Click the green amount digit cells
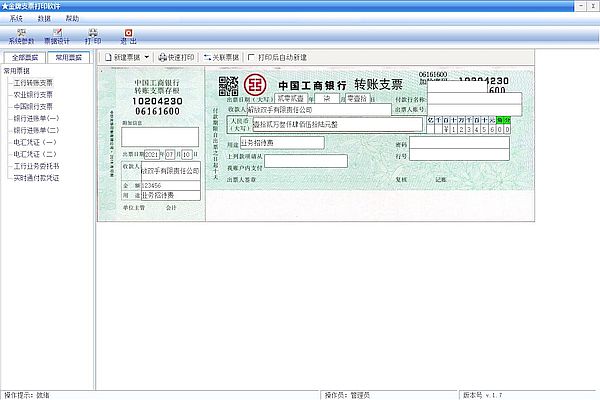Viewport: 600px width, 400px height. 503,120
